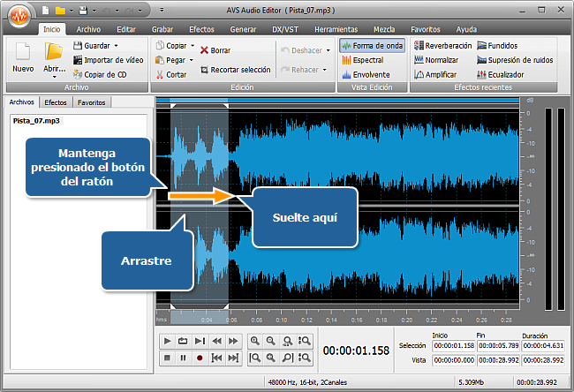Expand the Guardar dropdown arrow

click(116, 45)
